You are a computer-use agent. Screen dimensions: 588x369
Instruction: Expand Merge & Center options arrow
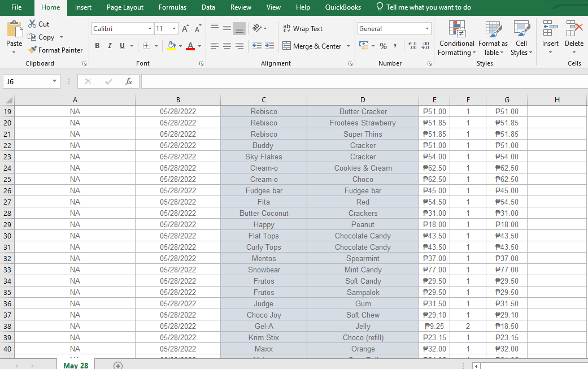point(348,46)
